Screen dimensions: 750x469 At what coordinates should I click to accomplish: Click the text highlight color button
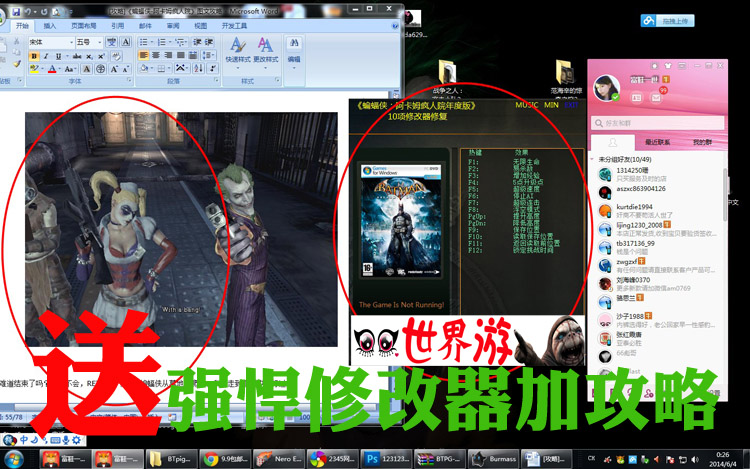pos(34,69)
